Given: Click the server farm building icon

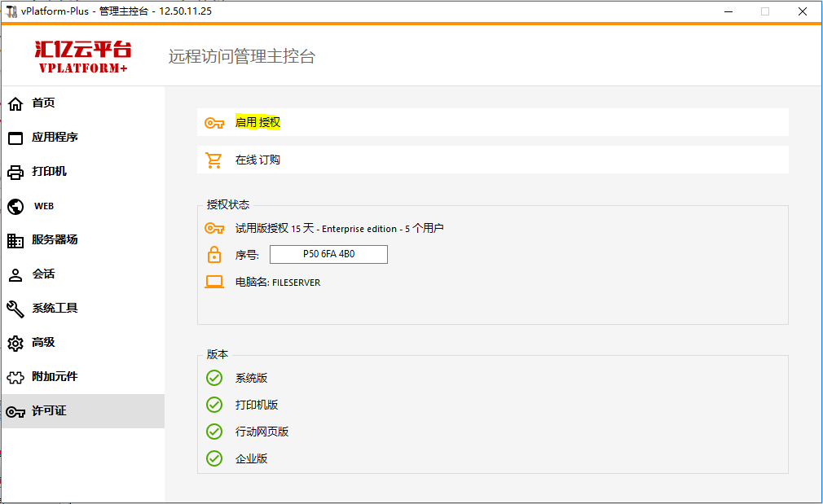Looking at the screenshot, I should coord(15,240).
